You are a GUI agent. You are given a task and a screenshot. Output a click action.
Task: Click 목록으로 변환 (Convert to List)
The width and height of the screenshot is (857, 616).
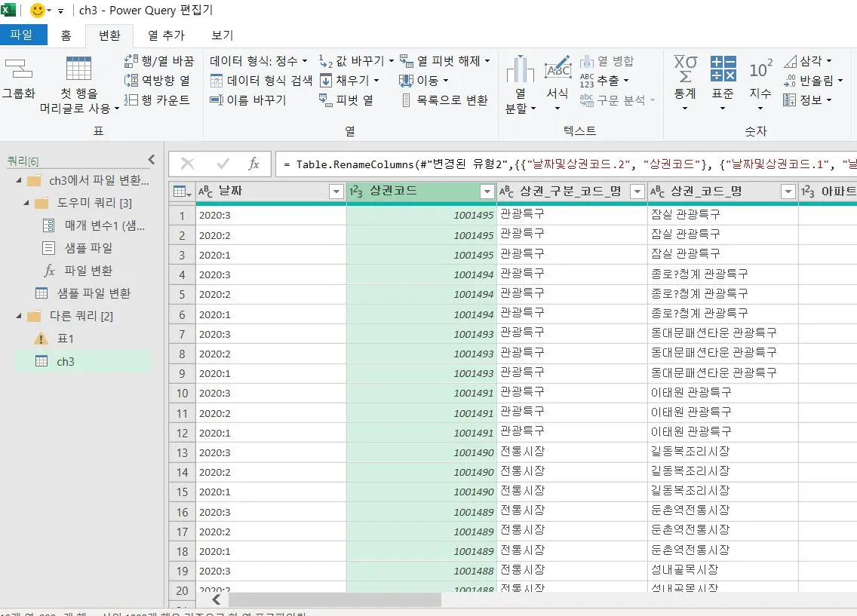click(444, 100)
